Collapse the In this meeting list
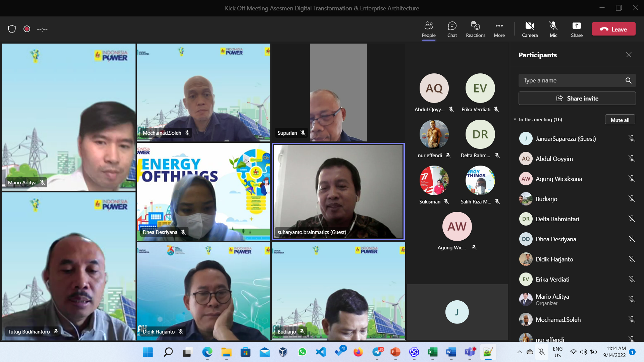Viewport: 644px width, 362px height. [515, 120]
